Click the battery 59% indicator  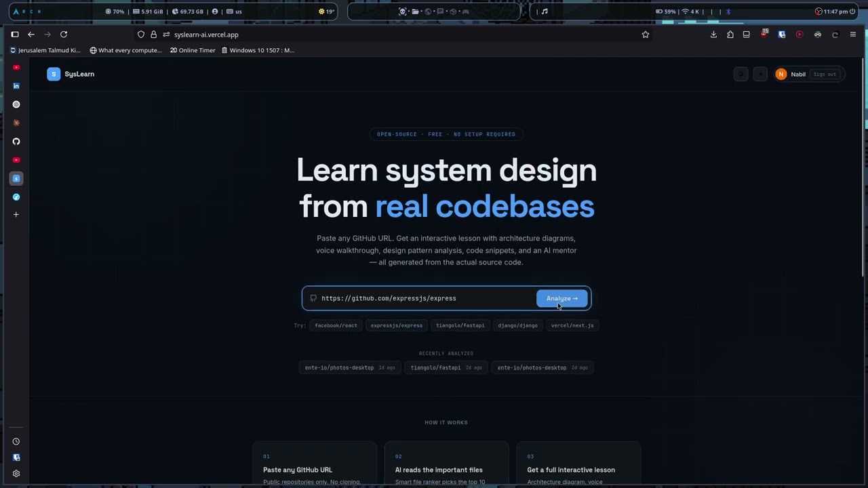pos(665,12)
